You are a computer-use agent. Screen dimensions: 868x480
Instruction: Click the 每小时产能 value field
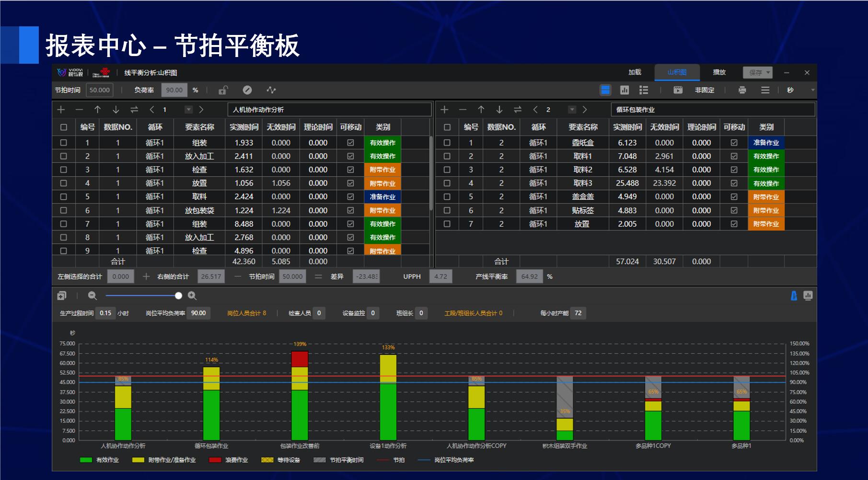pos(578,313)
